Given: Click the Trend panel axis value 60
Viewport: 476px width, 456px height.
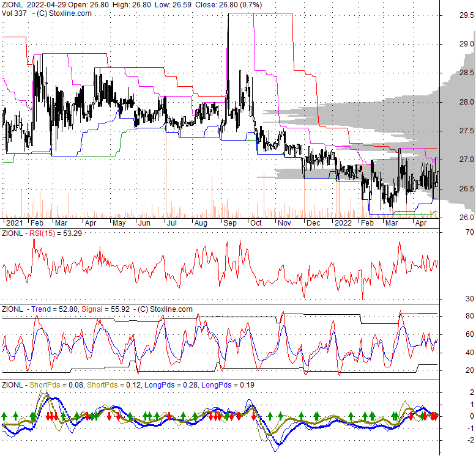Looking at the screenshot, I should (x=470, y=334).
